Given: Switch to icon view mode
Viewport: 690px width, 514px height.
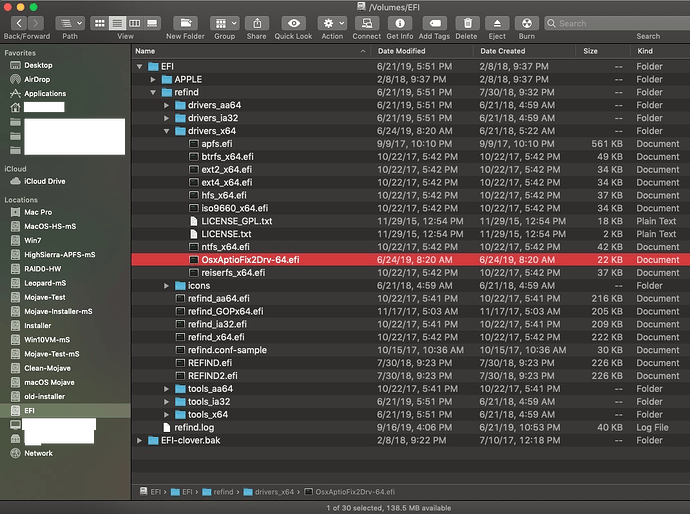Looking at the screenshot, I should 100,22.
